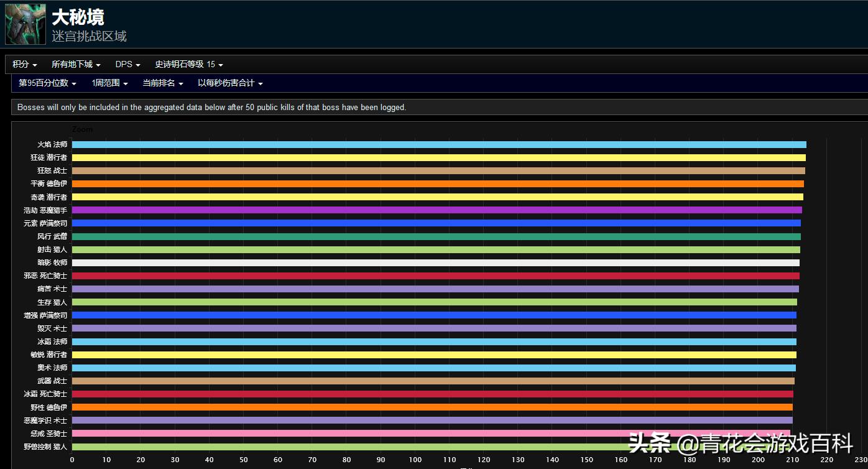
Task: Select the 奇袭 潜行者 row label
Action: coord(48,197)
